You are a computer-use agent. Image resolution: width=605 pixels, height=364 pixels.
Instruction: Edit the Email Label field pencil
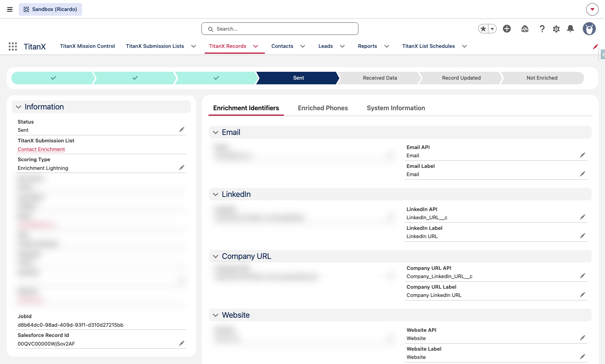coord(583,174)
